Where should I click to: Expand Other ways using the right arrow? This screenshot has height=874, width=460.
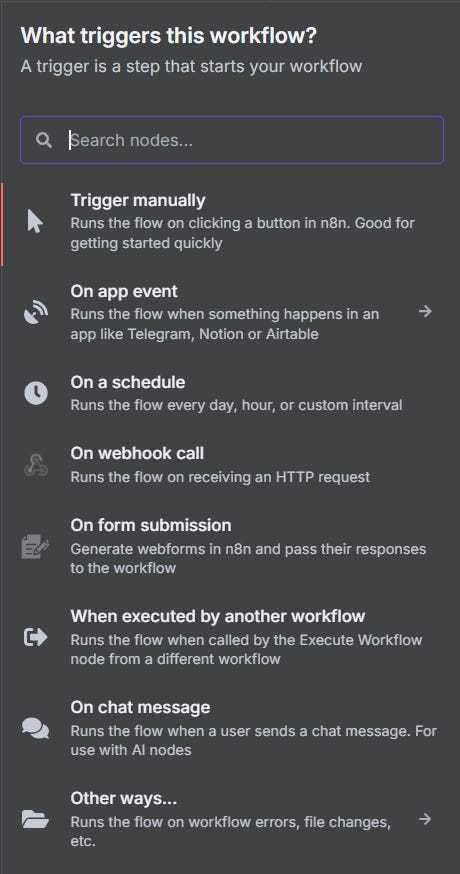425,818
